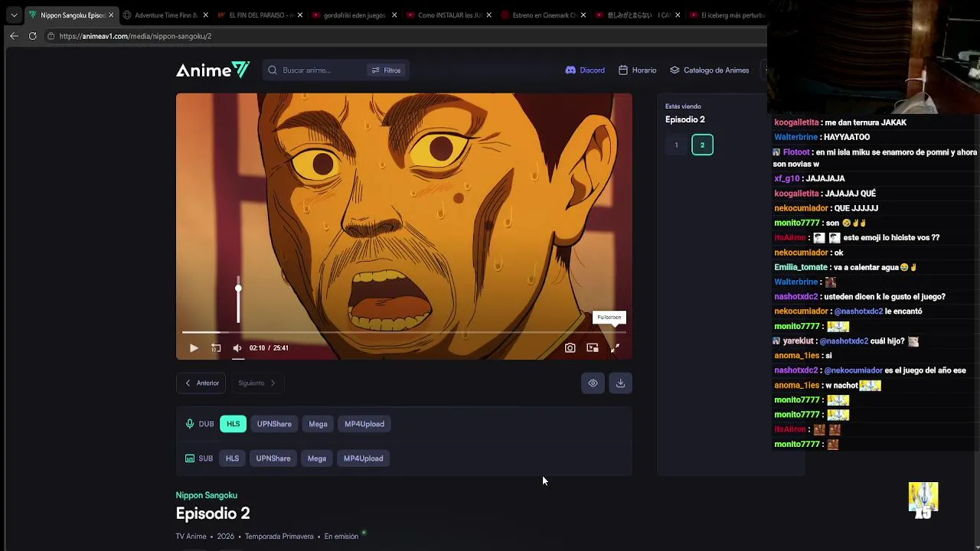Screen dimensions: 980x551
Task: Take a video screenshot with camera icon
Action: [x=570, y=348]
